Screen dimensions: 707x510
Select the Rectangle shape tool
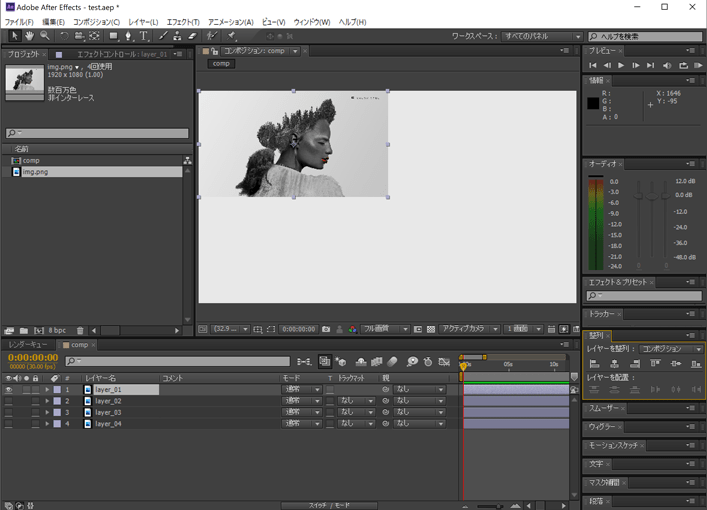[113, 36]
